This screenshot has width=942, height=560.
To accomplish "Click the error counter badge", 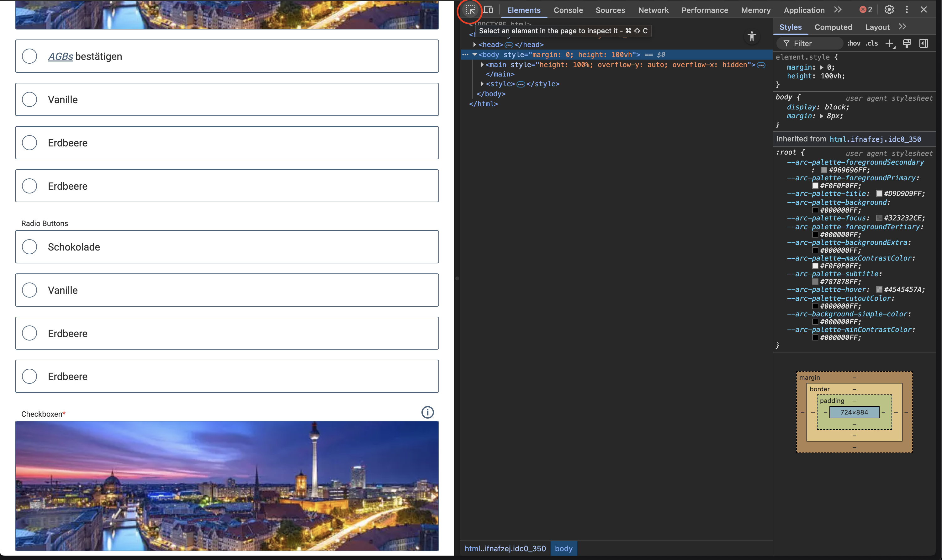I will tap(864, 9).
